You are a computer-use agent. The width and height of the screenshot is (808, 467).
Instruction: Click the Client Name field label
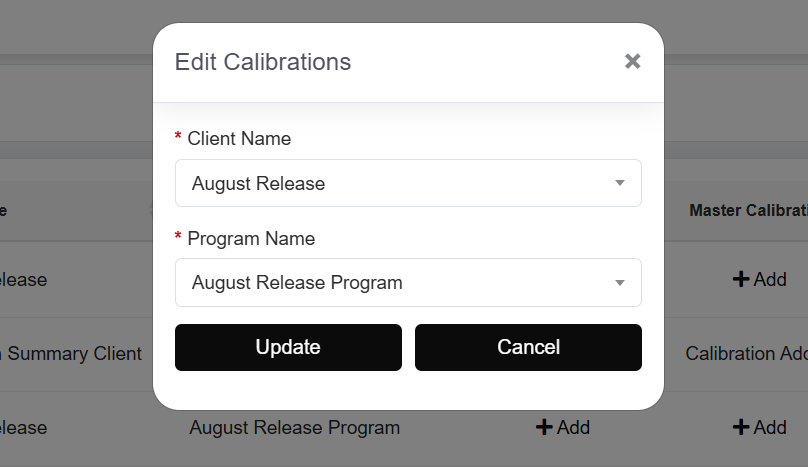(x=239, y=139)
